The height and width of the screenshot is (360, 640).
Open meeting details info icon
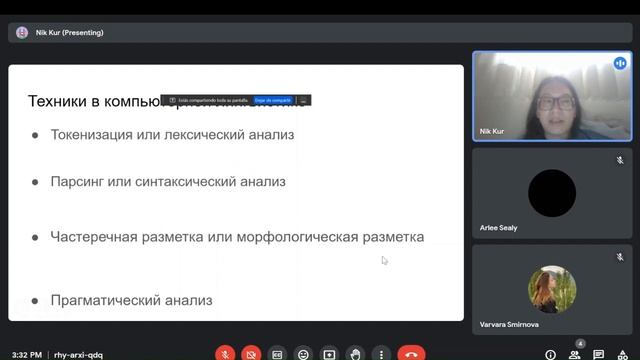(x=551, y=355)
